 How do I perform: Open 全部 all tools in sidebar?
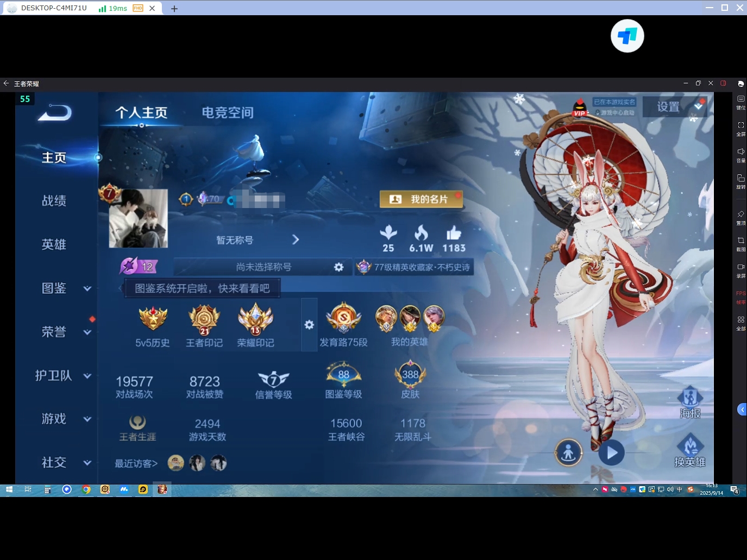740,323
